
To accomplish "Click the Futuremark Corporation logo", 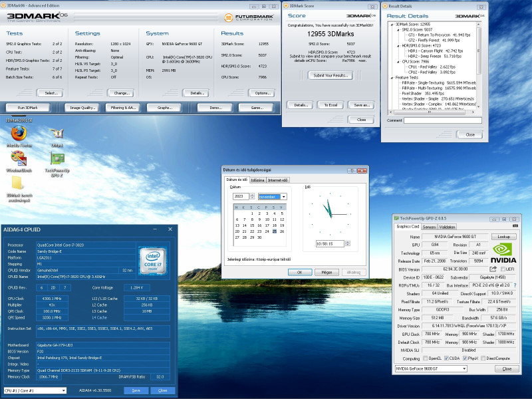I will click(x=249, y=17).
